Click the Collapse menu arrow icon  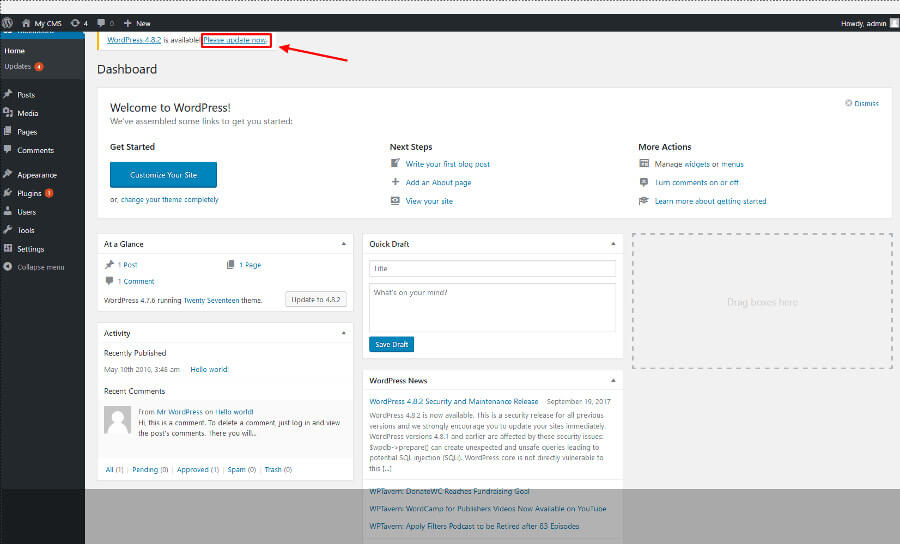[7, 267]
